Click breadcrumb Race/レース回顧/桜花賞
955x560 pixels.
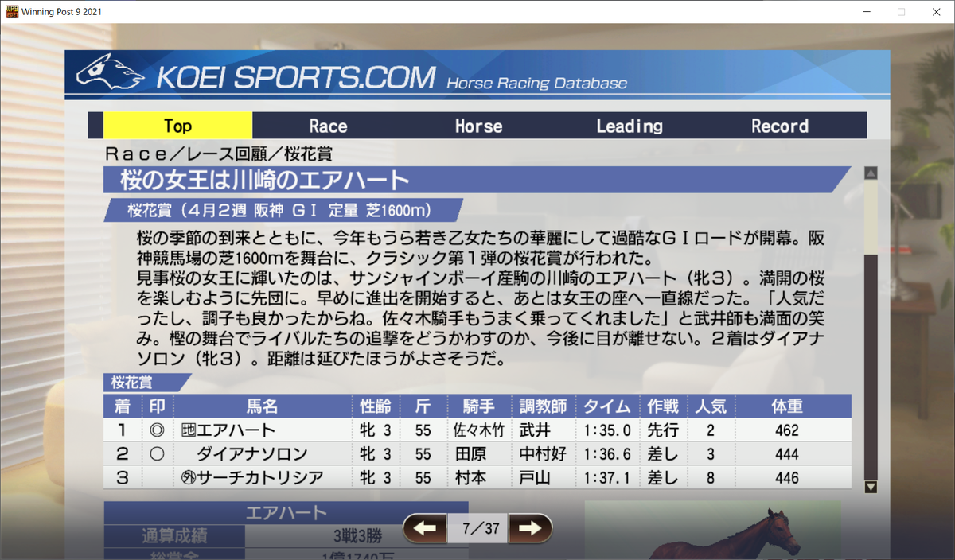tap(217, 154)
